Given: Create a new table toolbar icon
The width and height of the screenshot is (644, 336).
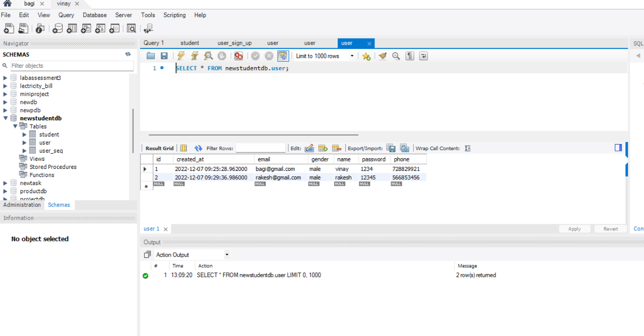Looking at the screenshot, I should tap(72, 28).
